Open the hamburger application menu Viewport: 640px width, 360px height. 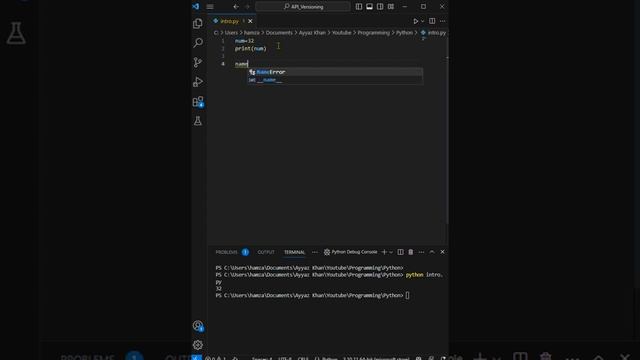coord(210,7)
